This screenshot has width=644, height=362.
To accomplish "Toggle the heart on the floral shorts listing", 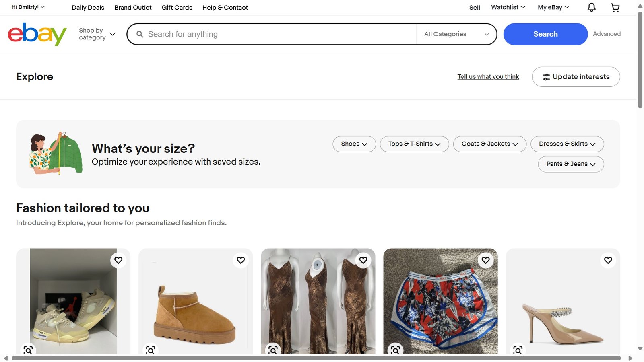I will click(485, 260).
